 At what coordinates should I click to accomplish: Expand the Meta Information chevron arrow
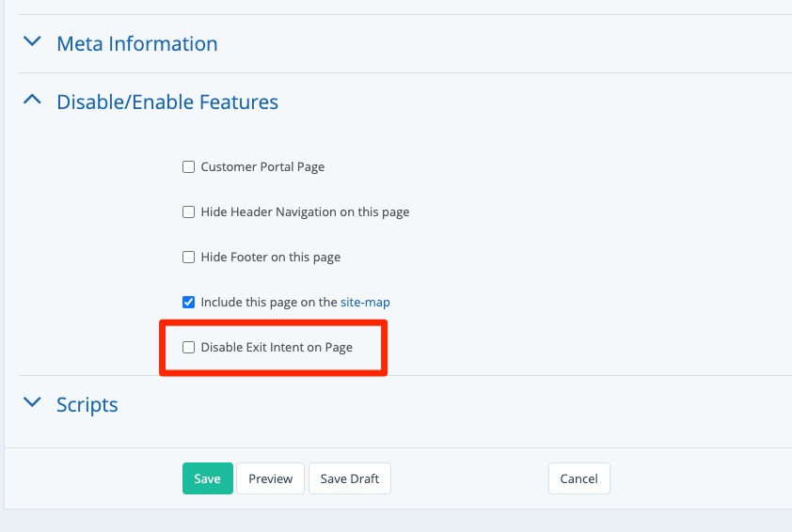33,42
